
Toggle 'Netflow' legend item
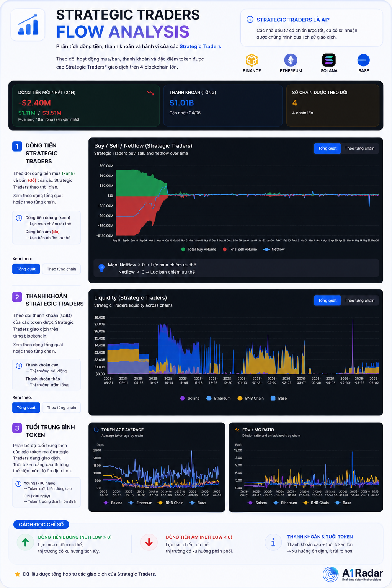pyautogui.click(x=274, y=249)
